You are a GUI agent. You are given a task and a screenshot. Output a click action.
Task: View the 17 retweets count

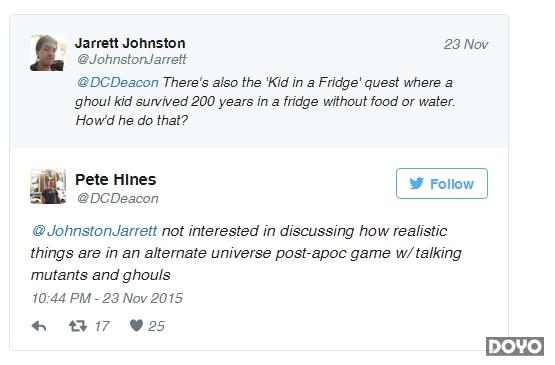102,326
